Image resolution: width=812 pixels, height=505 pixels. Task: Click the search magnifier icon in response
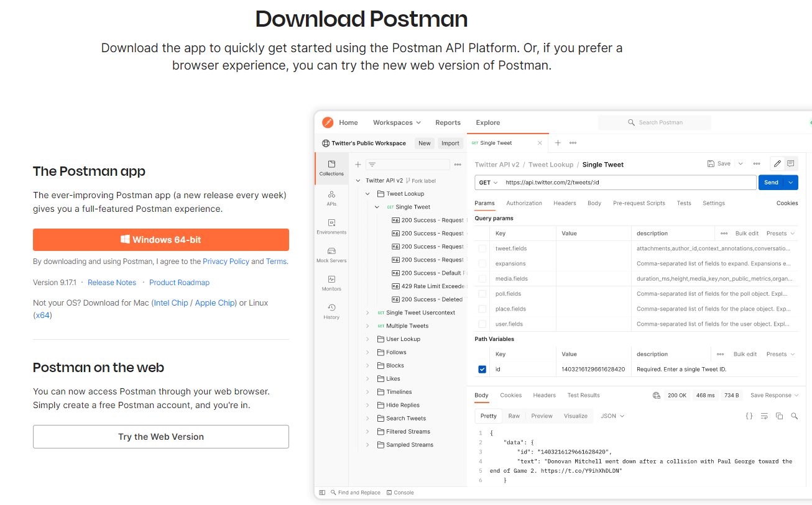click(x=794, y=416)
